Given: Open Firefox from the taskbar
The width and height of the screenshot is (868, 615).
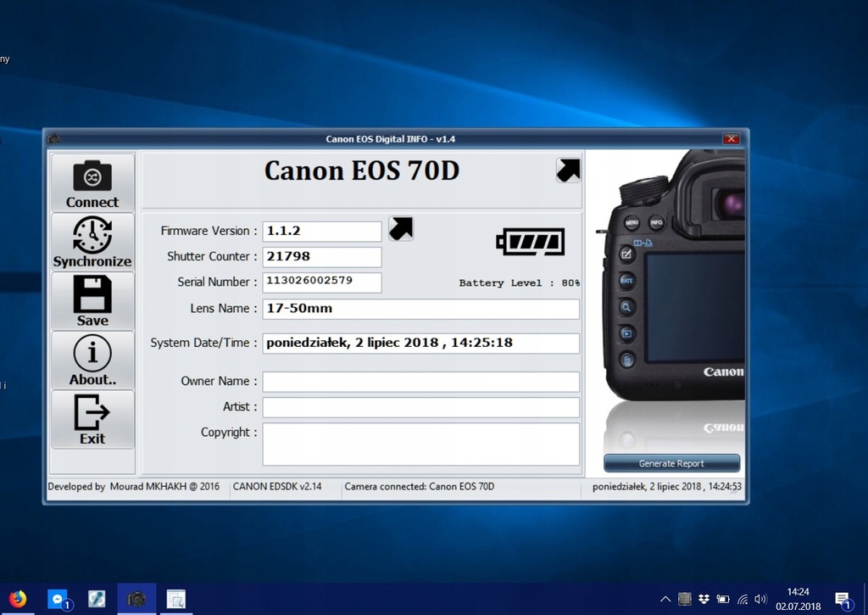Looking at the screenshot, I should (x=18, y=599).
